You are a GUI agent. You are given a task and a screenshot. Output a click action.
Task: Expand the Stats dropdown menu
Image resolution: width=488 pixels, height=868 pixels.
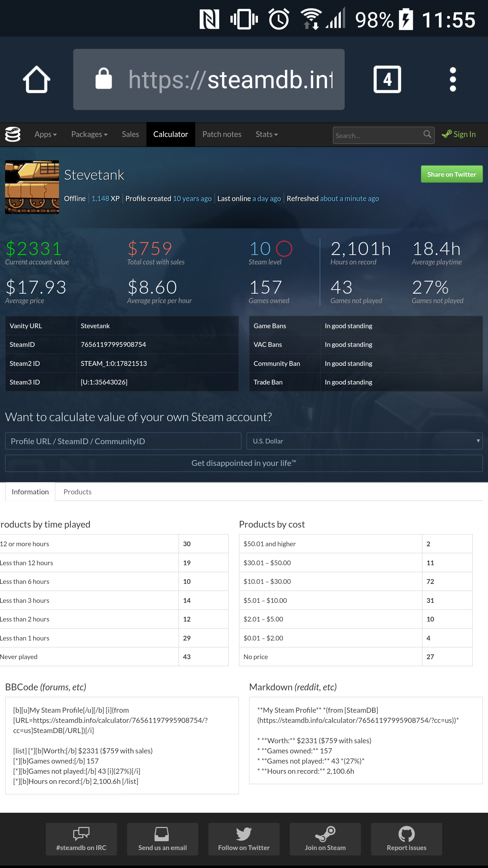266,134
